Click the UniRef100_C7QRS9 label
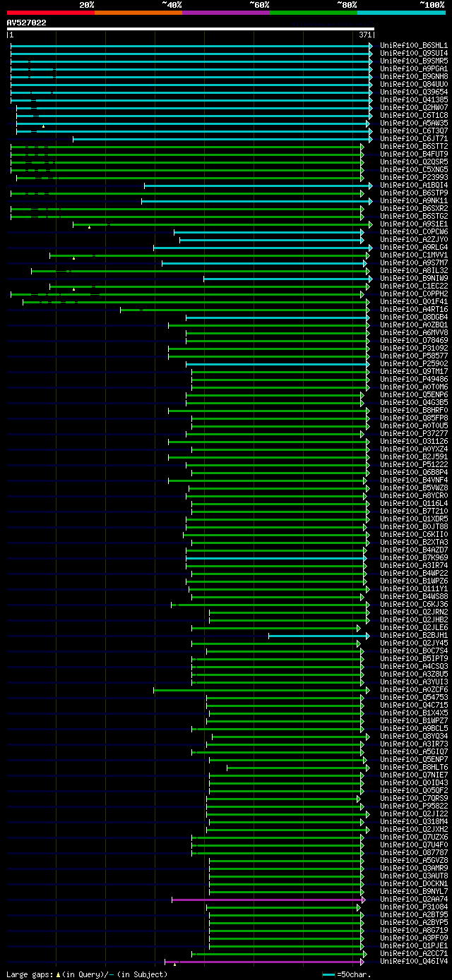 pos(414,798)
